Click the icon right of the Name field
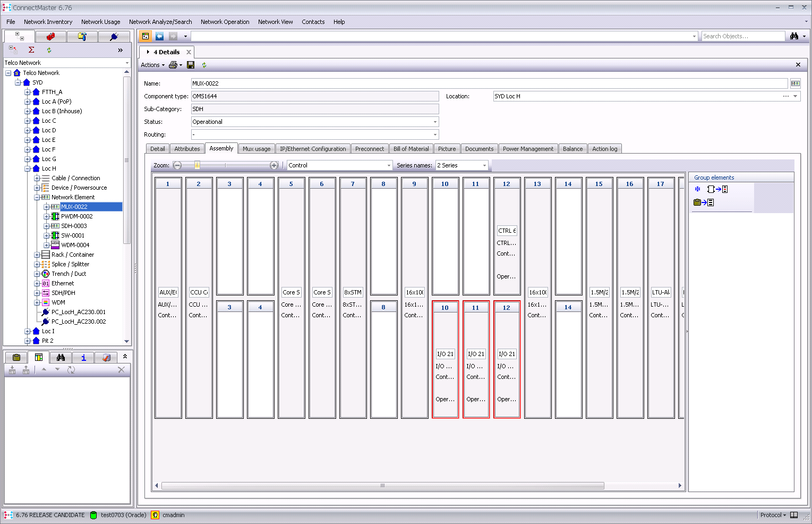This screenshot has height=524, width=812. (795, 83)
